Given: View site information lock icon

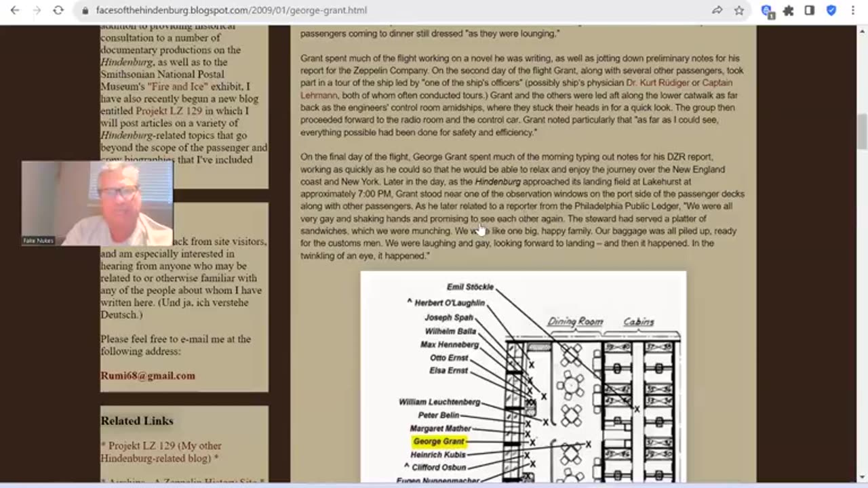Looking at the screenshot, I should coord(85,11).
